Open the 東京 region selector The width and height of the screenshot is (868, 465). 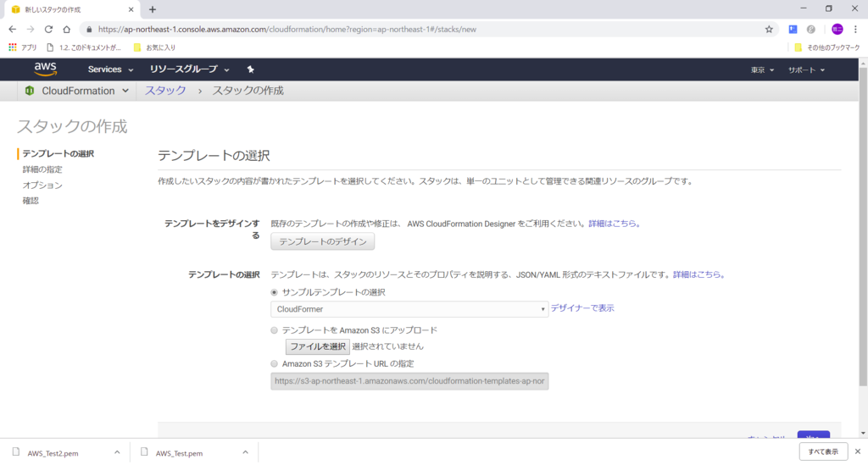762,69
